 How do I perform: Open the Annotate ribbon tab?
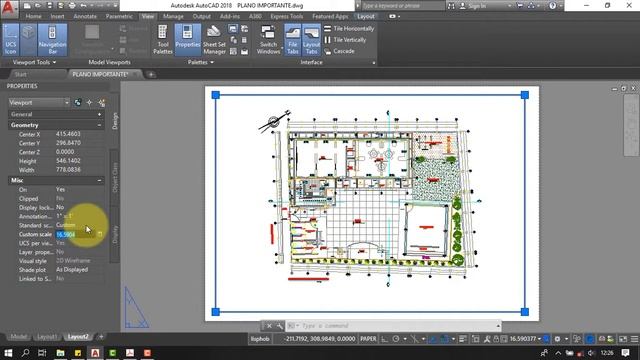[85, 17]
